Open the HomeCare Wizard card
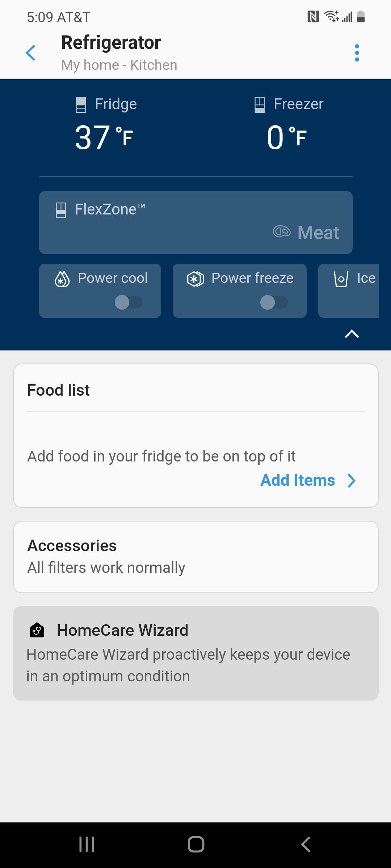 point(195,653)
